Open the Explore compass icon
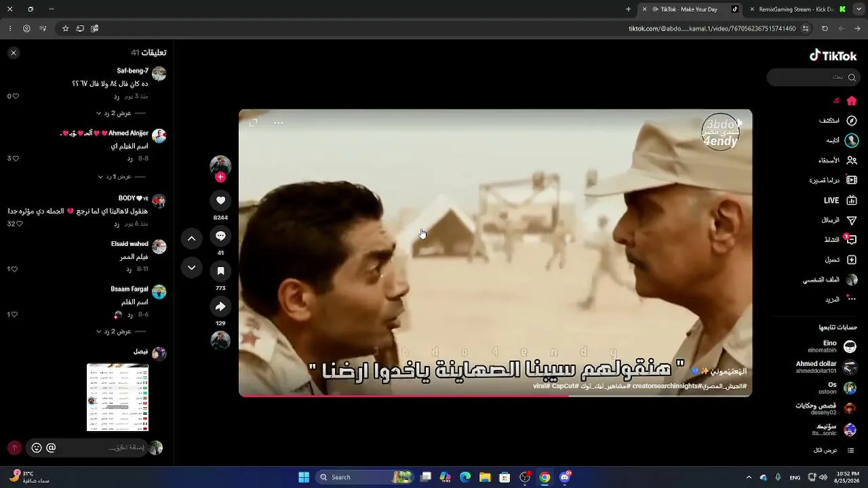 [852, 121]
